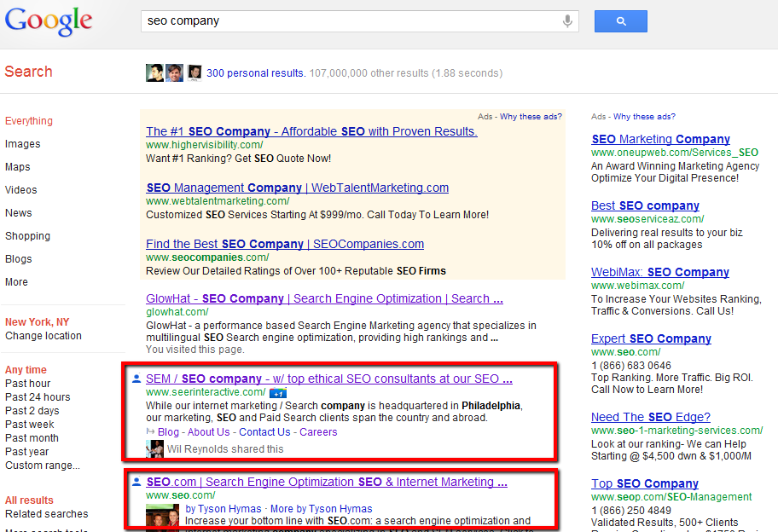Image resolution: width=778 pixels, height=532 pixels.
Task: Click the 'New York, NY' location label
Action: tap(38, 322)
